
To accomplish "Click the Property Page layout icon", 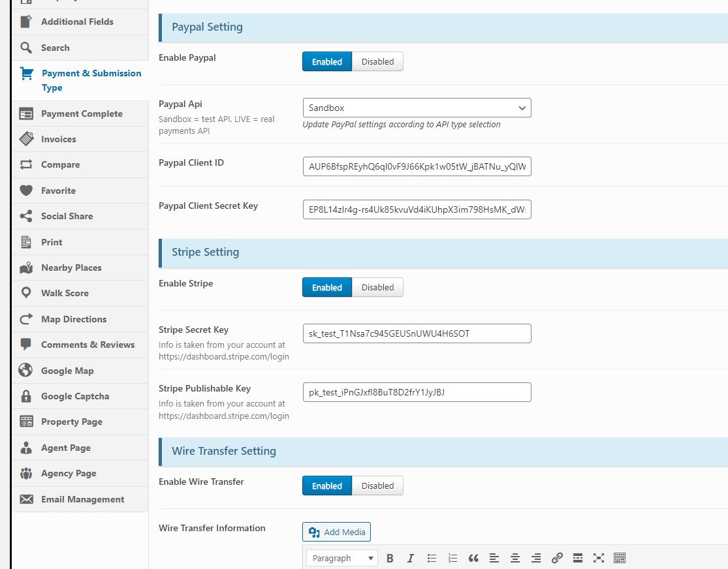I will (27, 422).
